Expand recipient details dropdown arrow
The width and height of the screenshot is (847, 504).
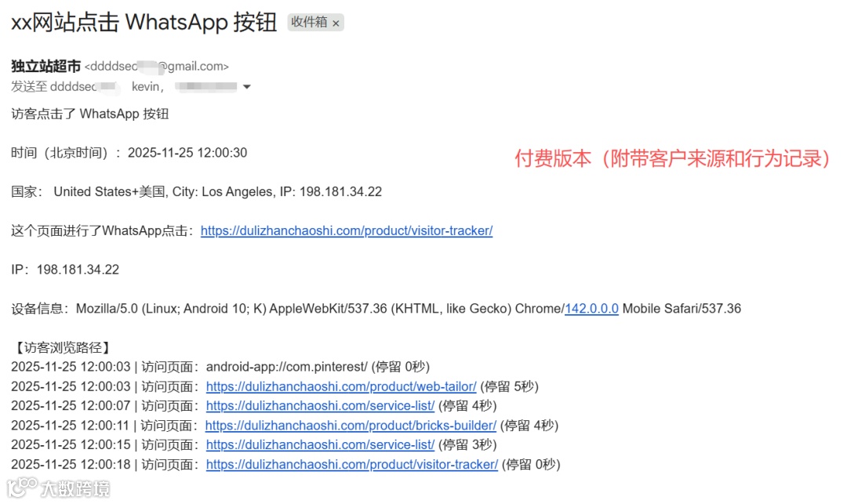pyautogui.click(x=247, y=87)
